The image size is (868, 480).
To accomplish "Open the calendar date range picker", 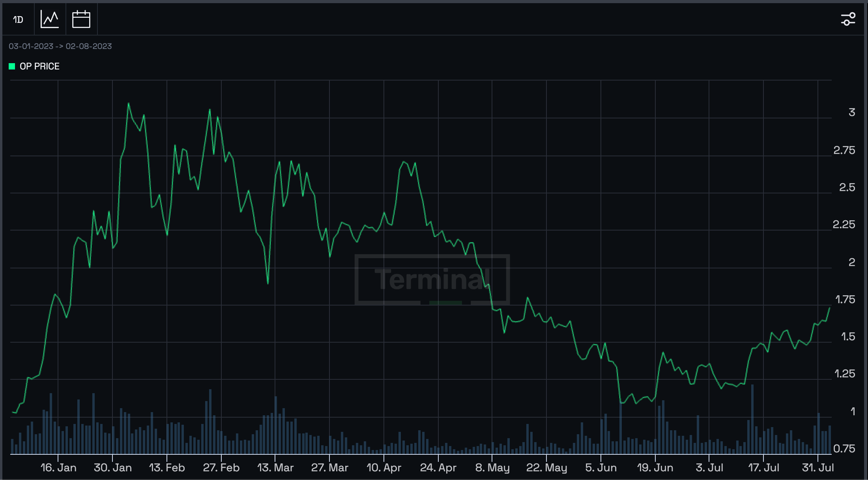I will [81, 19].
